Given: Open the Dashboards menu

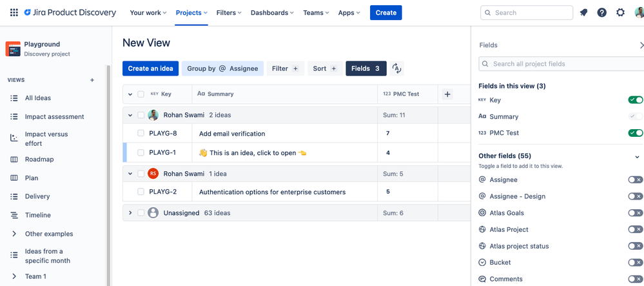Looking at the screenshot, I should pos(272,13).
